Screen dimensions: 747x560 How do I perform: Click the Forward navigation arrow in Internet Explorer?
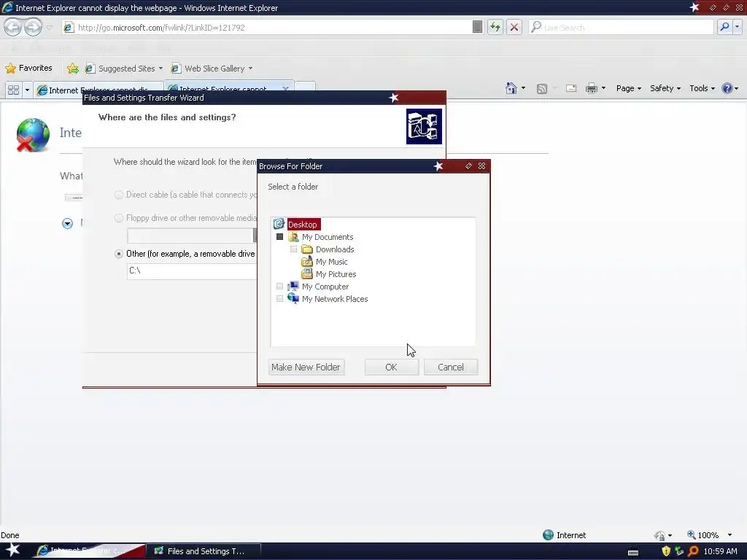tap(33, 27)
